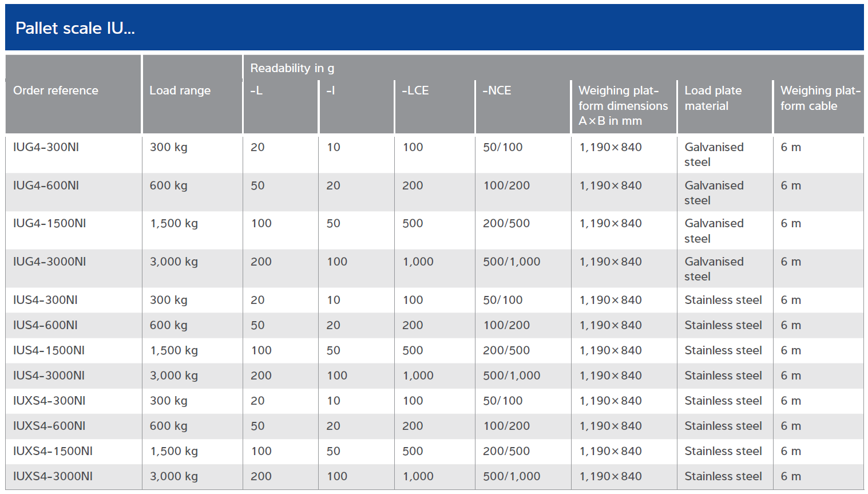Choose order reference IUS4-300NI
The width and height of the screenshot is (868, 494).
[45, 300]
